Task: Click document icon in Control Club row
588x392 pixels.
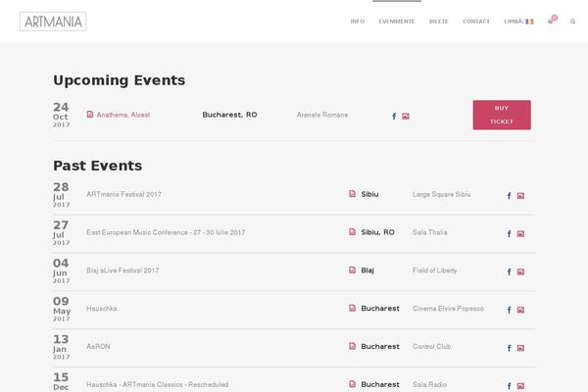Action: click(x=352, y=346)
